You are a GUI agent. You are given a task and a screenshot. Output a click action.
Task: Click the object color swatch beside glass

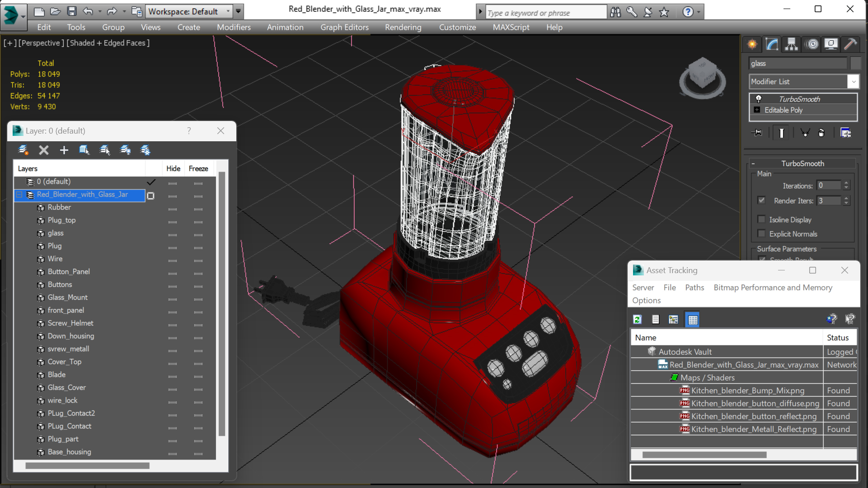855,64
